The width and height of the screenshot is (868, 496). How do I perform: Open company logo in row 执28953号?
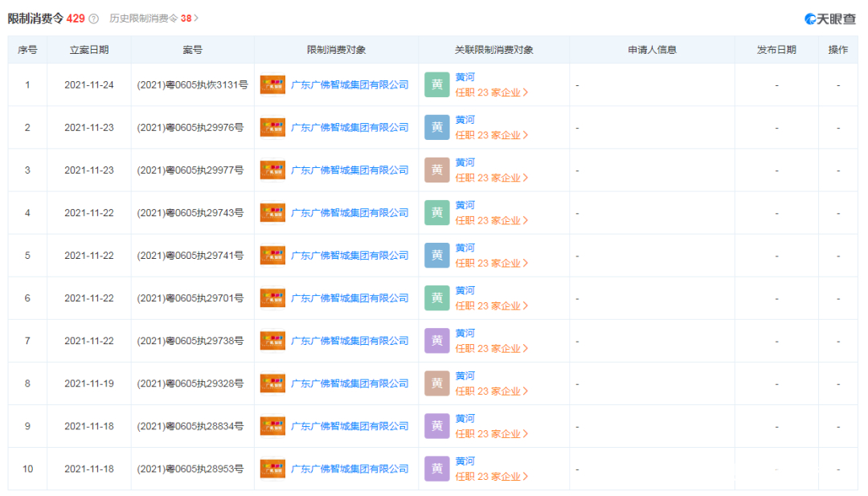(x=273, y=469)
